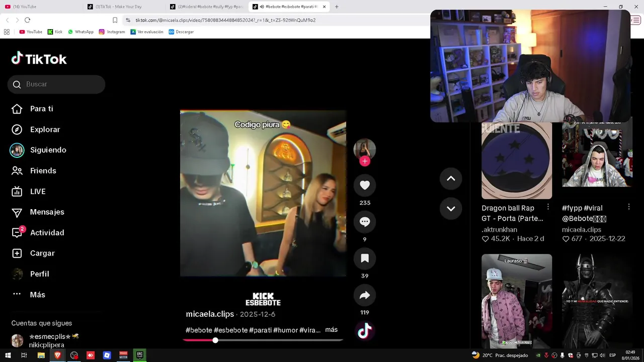Go to previous video with up chevron
Image resolution: width=644 pixels, height=362 pixels.
point(451,178)
